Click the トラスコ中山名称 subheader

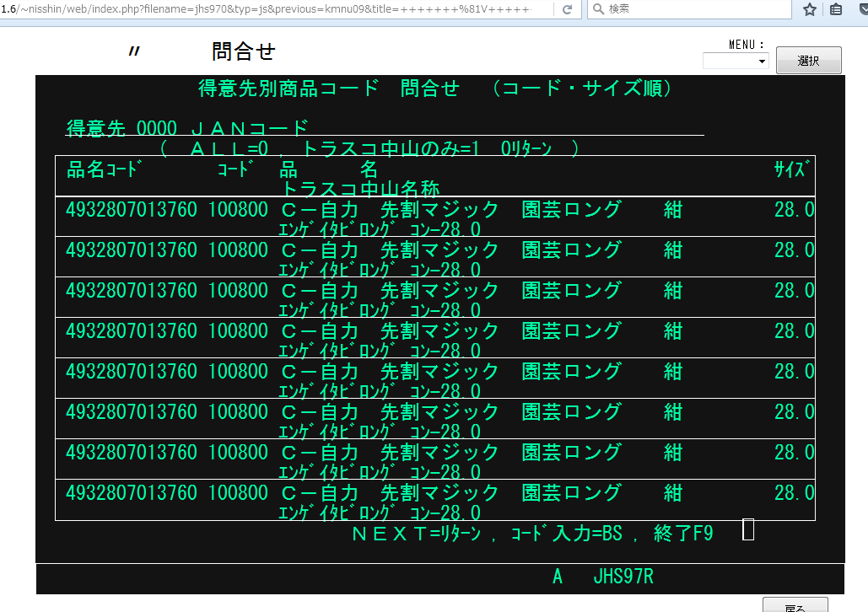[360, 187]
